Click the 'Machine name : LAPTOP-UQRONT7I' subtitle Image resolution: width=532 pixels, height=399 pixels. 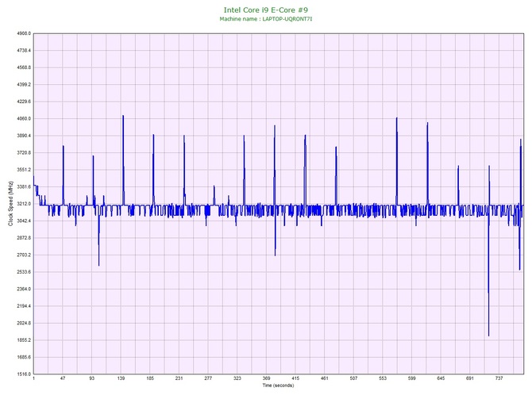point(266,19)
